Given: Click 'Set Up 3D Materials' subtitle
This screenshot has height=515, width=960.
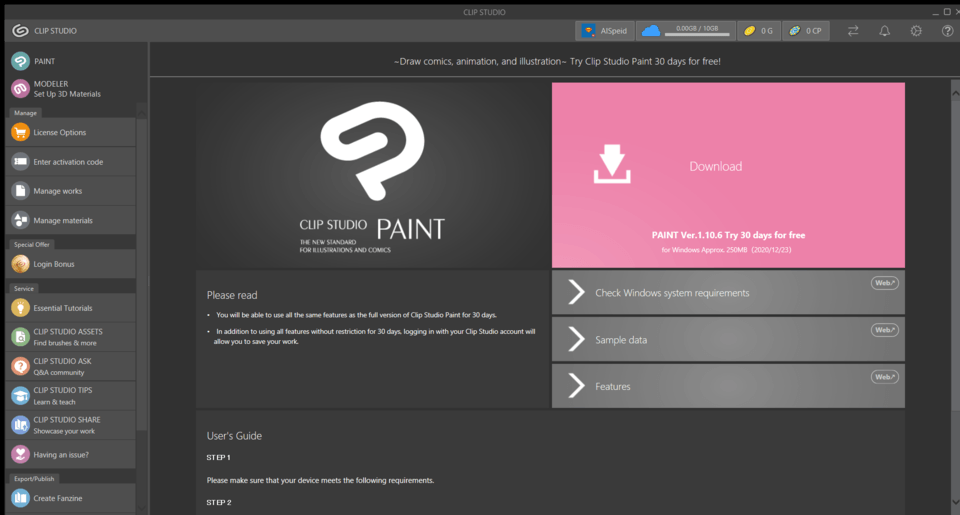Looking at the screenshot, I should (x=67, y=94).
